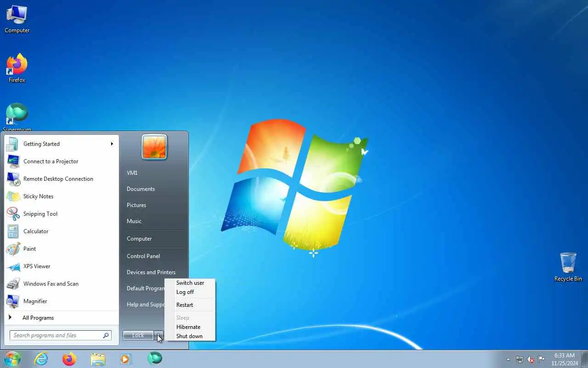Open Music from Start menu
Image resolution: width=588 pixels, height=368 pixels.
point(134,221)
